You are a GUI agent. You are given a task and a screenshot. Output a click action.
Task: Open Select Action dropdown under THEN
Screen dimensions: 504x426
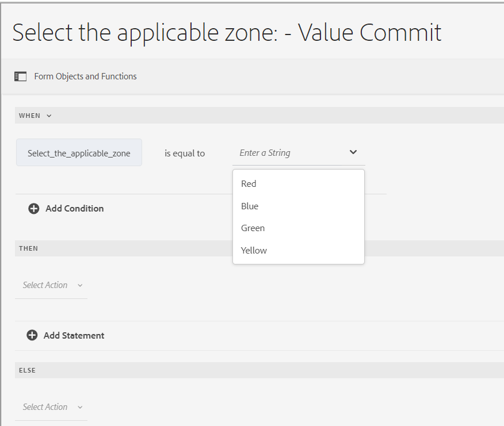(x=52, y=285)
